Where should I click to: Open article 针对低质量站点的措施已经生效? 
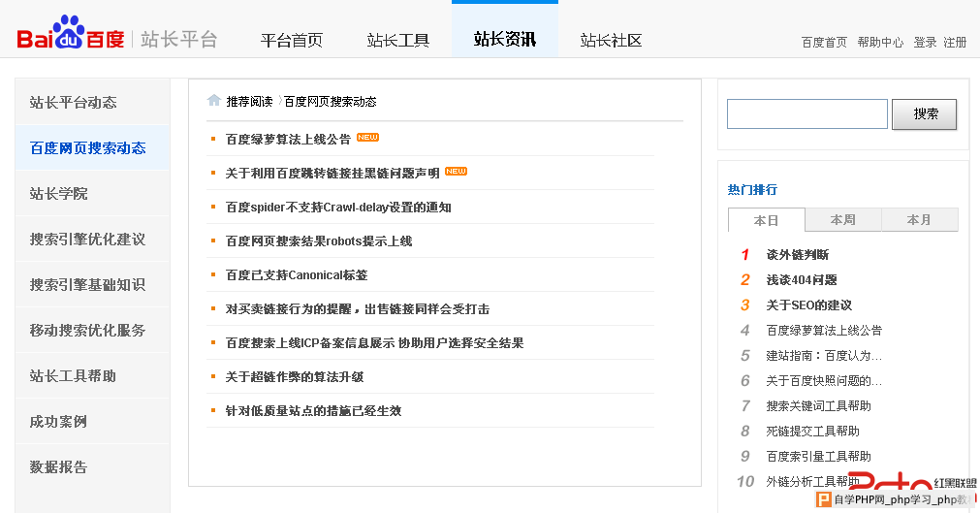click(313, 410)
